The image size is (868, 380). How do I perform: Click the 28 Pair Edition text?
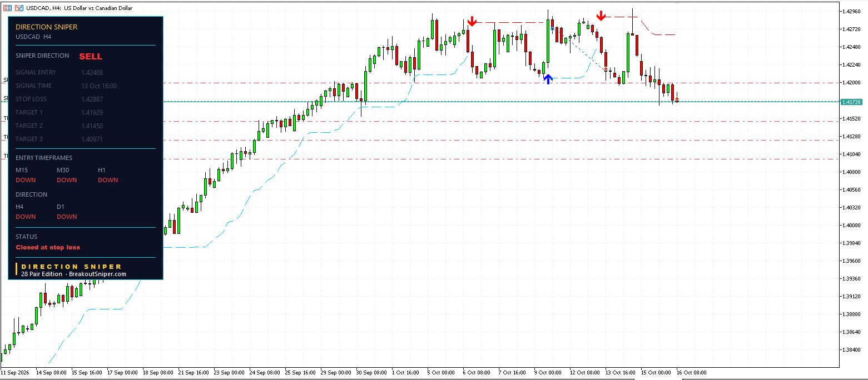click(42, 274)
